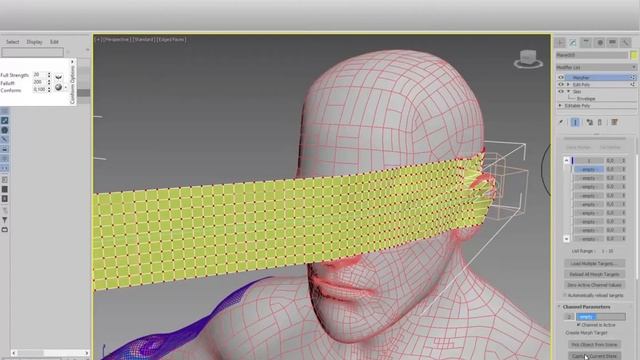Open the Display tab in command panel
This screenshot has height=360, width=640.
click(612, 42)
